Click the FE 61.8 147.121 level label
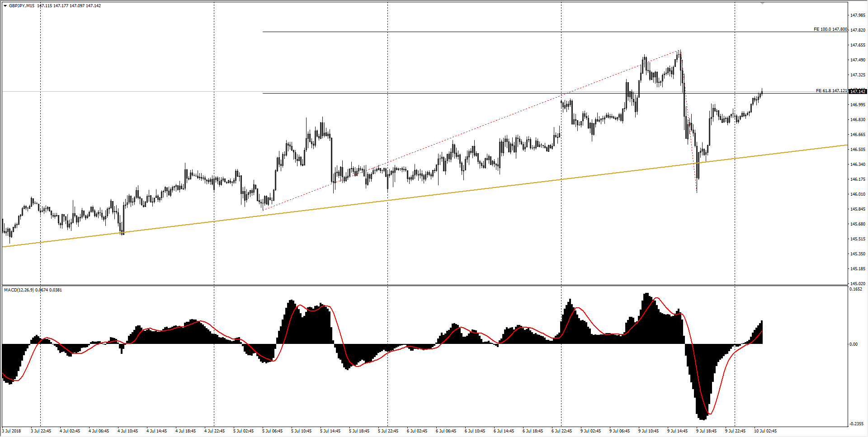This screenshot has height=437, width=868. click(831, 91)
